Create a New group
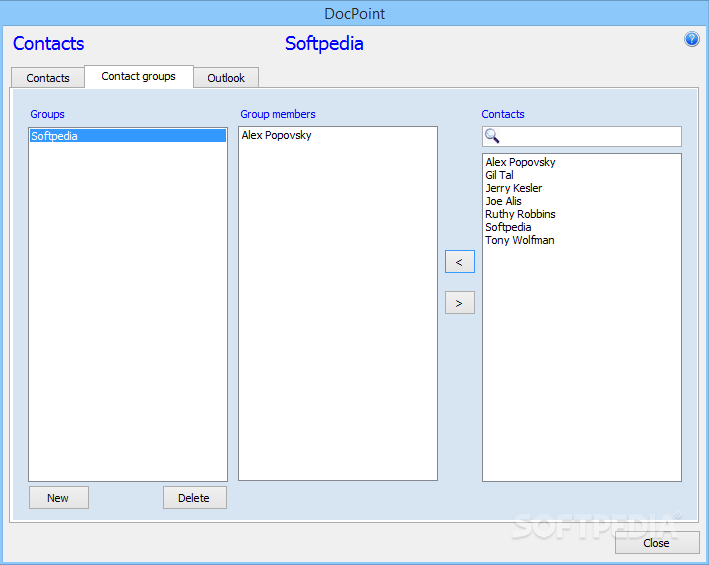The image size is (709, 565). point(59,498)
